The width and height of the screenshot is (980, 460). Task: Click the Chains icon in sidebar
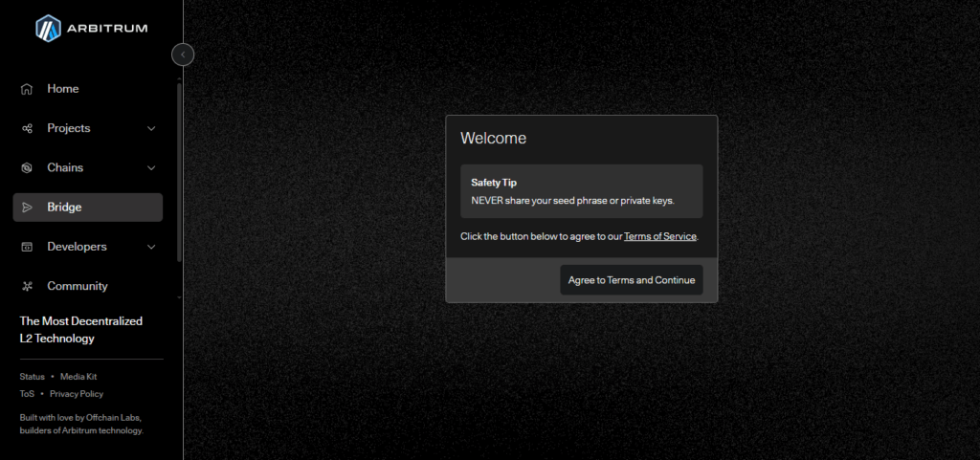click(x=27, y=168)
